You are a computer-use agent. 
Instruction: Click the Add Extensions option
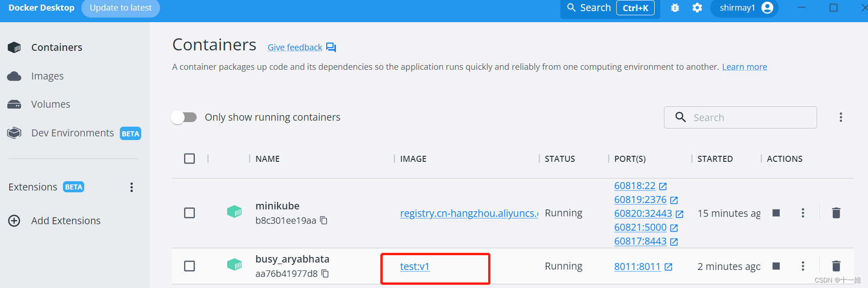pyautogui.click(x=55, y=221)
